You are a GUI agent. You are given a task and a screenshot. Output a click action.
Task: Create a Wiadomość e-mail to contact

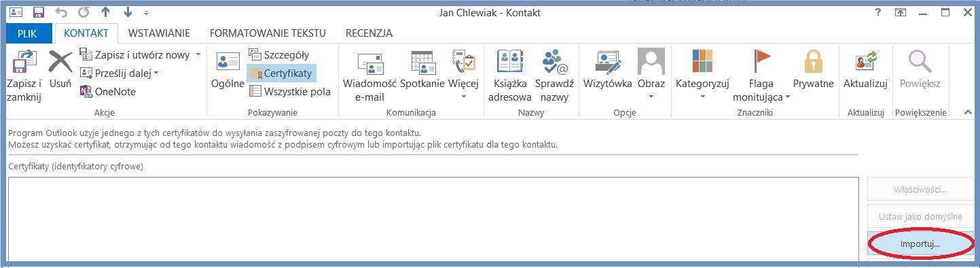(x=369, y=76)
